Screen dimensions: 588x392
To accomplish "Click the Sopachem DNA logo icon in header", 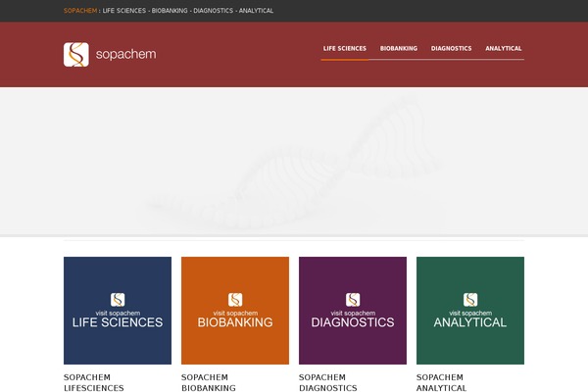I will click(x=76, y=55).
